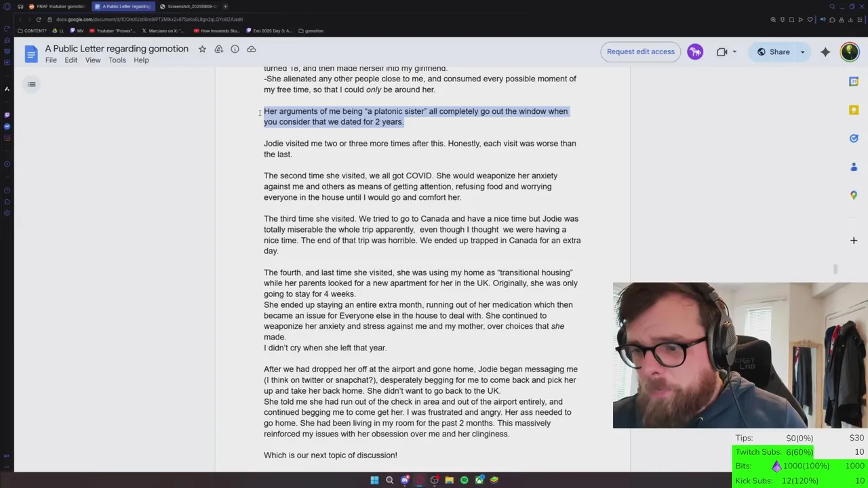Reload the page in the browser
This screenshot has height=488, width=868.
[38, 20]
